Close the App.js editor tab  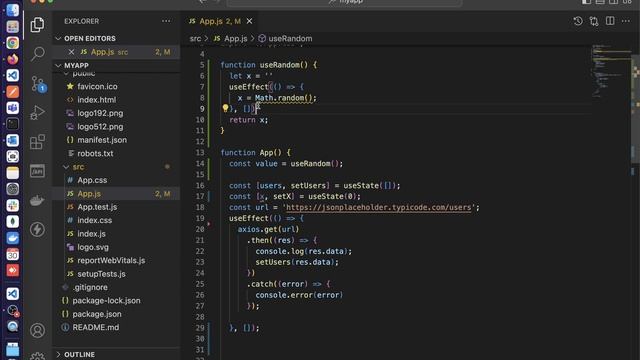point(249,21)
